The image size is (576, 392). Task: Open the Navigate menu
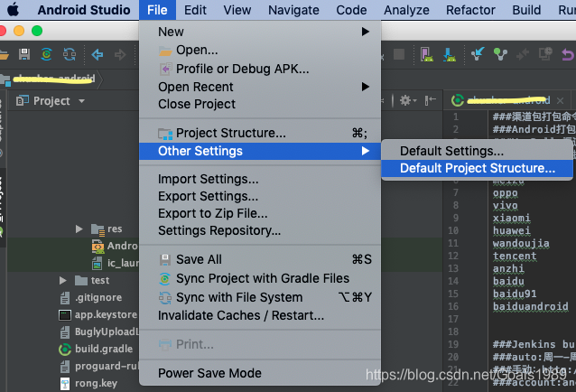point(293,10)
